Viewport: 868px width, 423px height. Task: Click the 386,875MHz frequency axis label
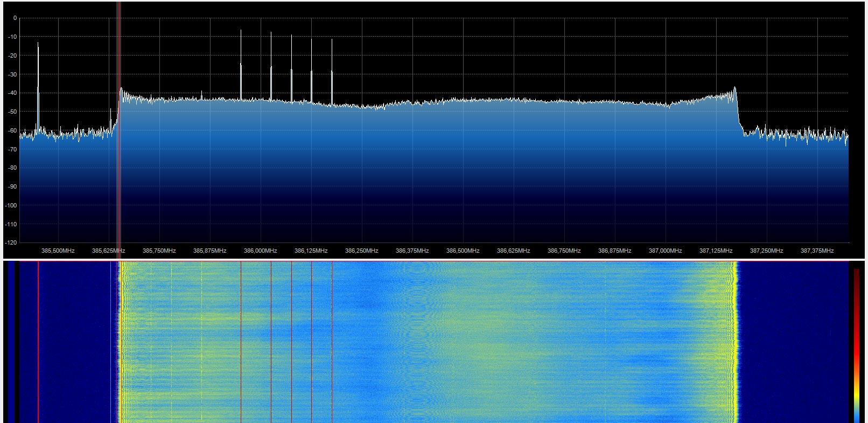[x=615, y=251]
